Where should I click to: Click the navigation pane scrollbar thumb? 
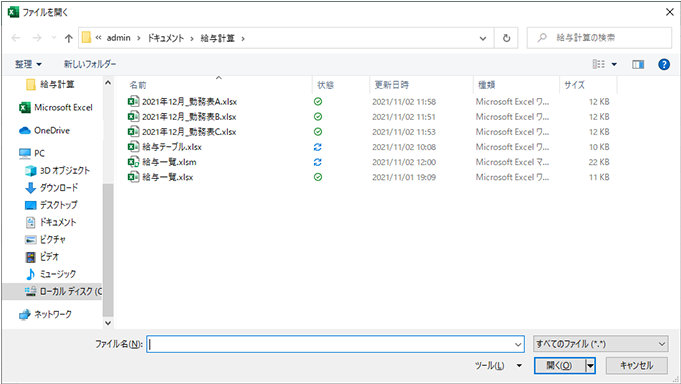point(108,250)
